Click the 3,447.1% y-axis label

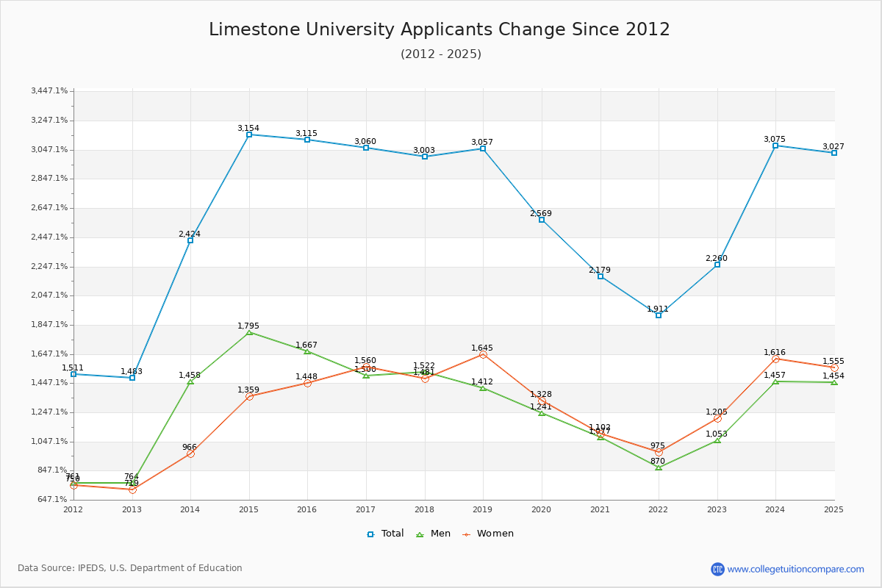coord(49,90)
